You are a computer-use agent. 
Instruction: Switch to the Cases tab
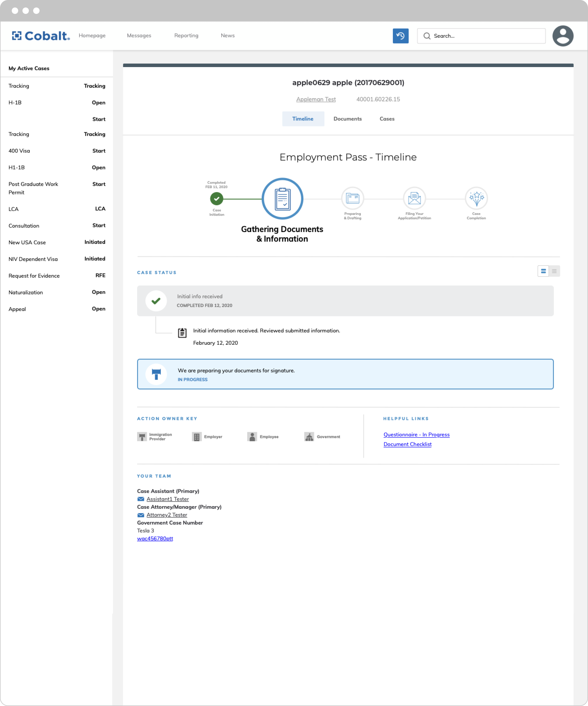coord(387,119)
